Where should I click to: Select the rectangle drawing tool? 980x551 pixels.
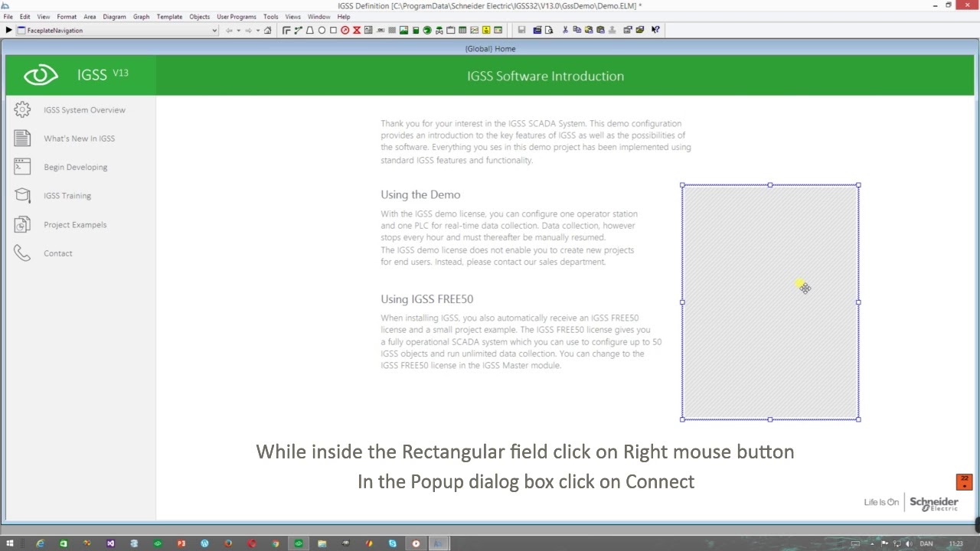333,31
